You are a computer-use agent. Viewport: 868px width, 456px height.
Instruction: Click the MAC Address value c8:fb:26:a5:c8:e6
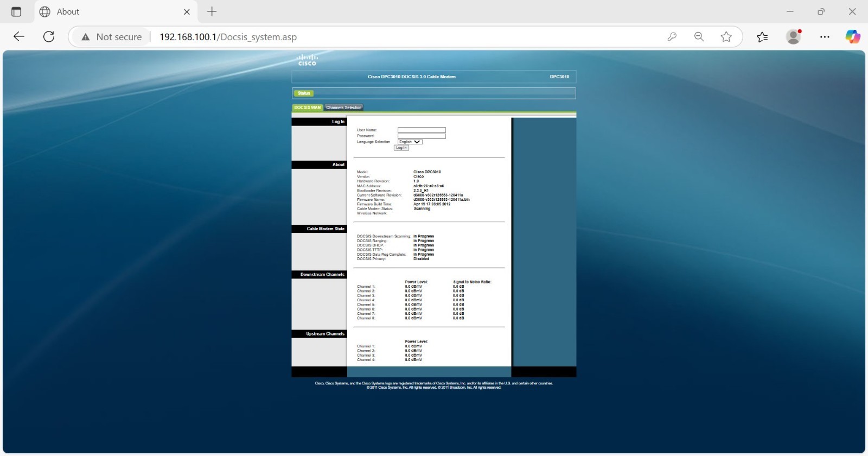pyautogui.click(x=429, y=186)
